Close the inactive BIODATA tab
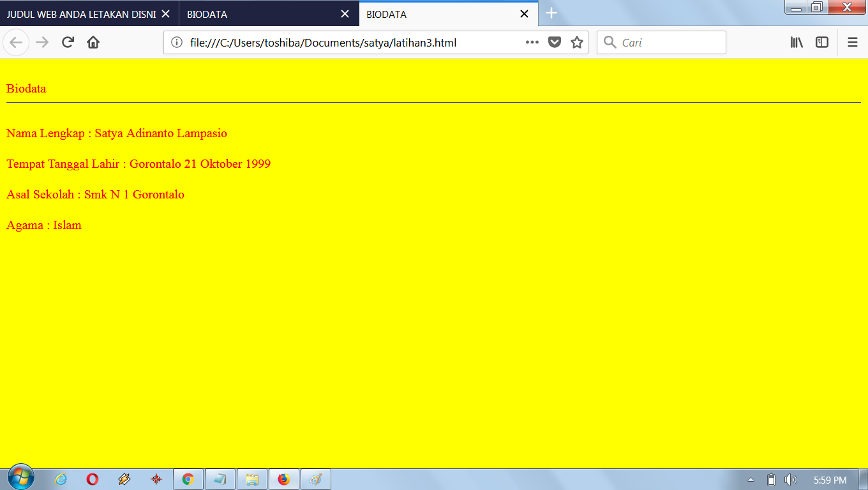 (x=345, y=14)
